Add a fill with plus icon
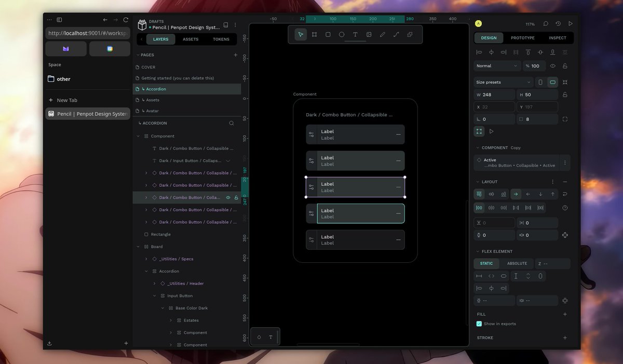The width and height of the screenshot is (623, 364). tap(565, 314)
